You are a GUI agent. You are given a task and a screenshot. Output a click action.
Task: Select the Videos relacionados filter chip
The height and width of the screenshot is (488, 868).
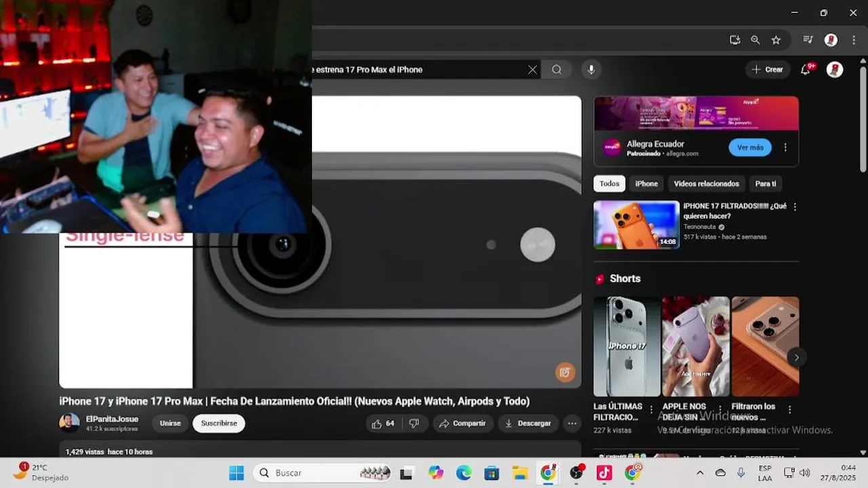707,184
